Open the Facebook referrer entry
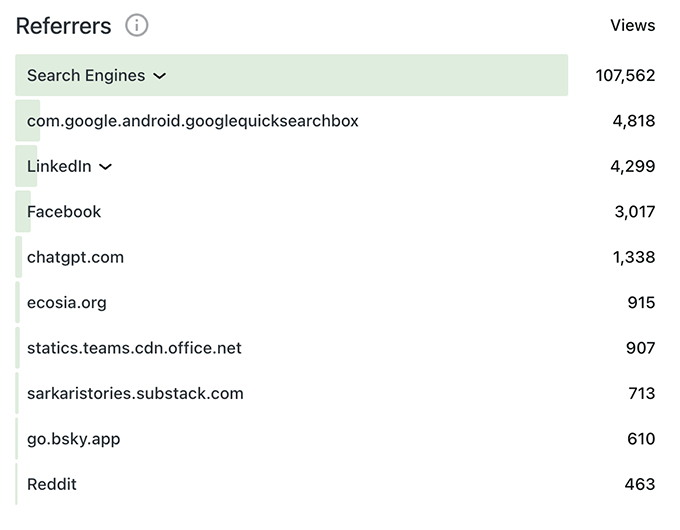The height and width of the screenshot is (530, 680). [x=64, y=212]
